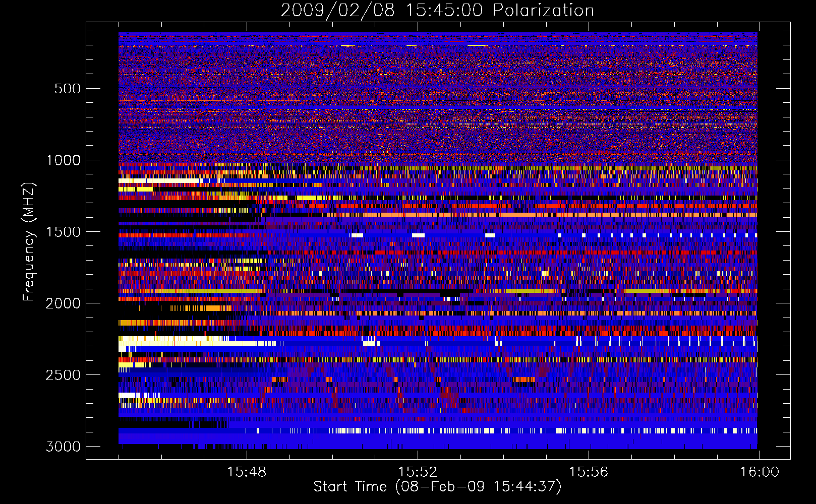
Task: Select the 2500 frequency axis label
Action: (64, 375)
